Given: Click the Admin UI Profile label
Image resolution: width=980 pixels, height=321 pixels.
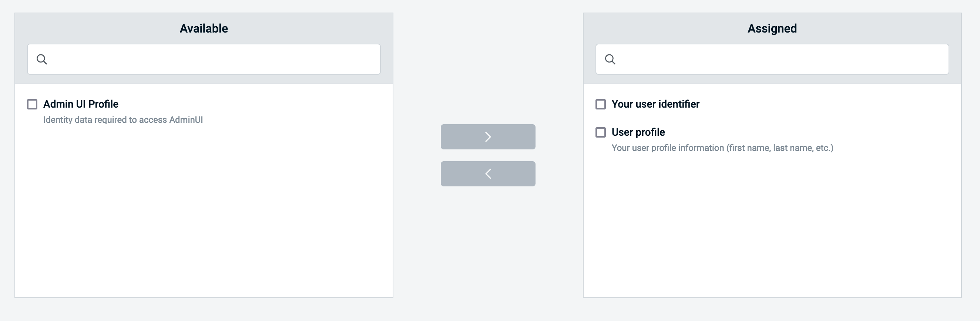Looking at the screenshot, I should click(x=81, y=104).
